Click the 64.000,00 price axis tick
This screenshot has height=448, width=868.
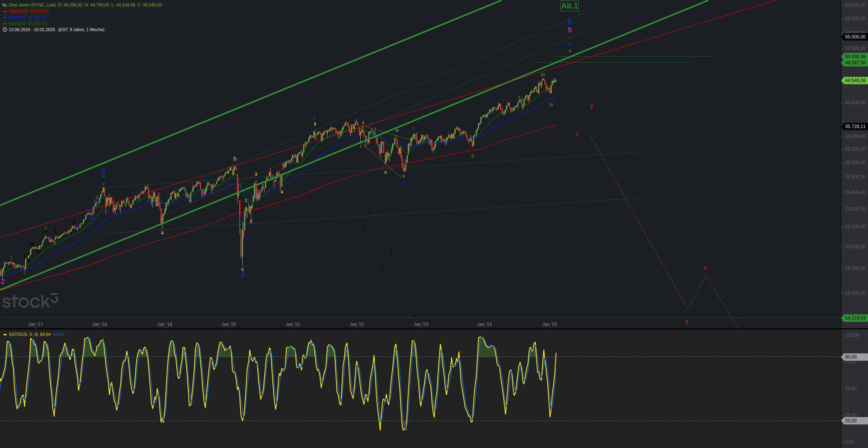[855, 5]
